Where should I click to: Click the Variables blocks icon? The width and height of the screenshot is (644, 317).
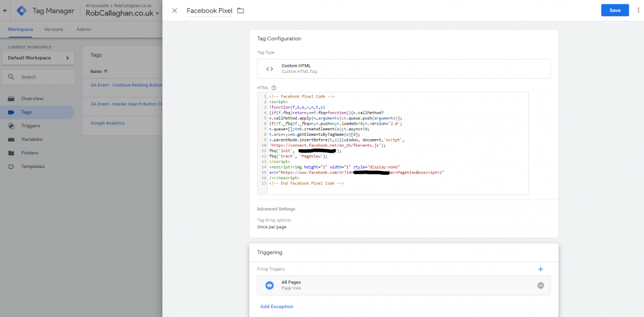[x=11, y=139]
